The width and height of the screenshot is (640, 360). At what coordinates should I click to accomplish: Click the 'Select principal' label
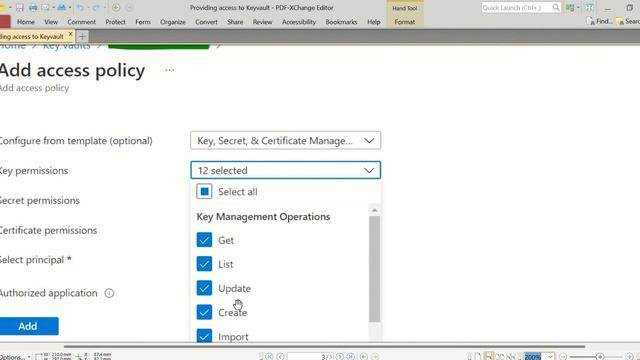pyautogui.click(x=32, y=260)
